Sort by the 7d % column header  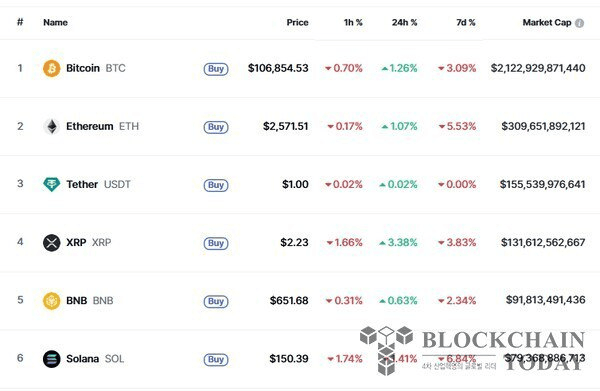point(466,23)
